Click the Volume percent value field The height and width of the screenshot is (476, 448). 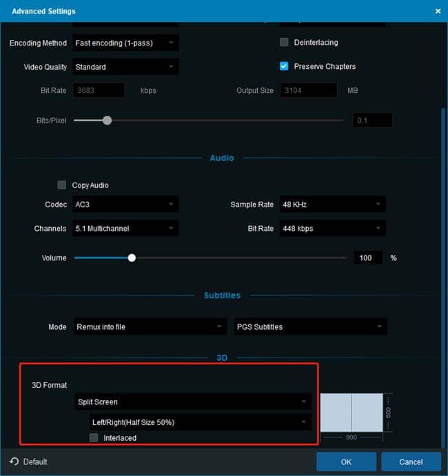pyautogui.click(x=368, y=258)
